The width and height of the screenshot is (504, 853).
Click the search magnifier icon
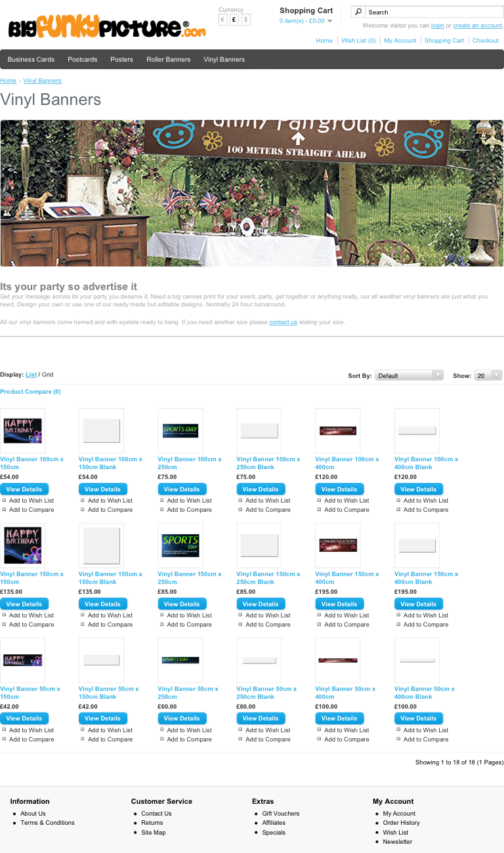pyautogui.click(x=358, y=12)
